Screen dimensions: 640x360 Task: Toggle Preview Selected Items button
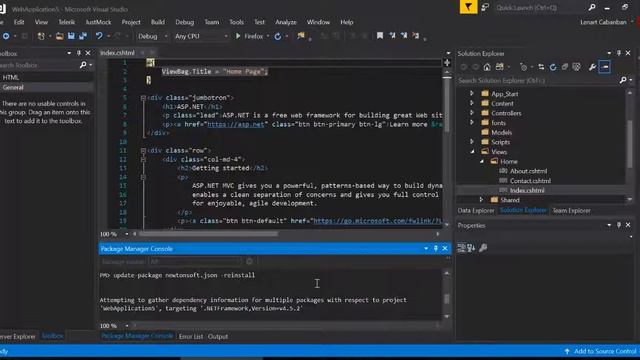[604, 67]
